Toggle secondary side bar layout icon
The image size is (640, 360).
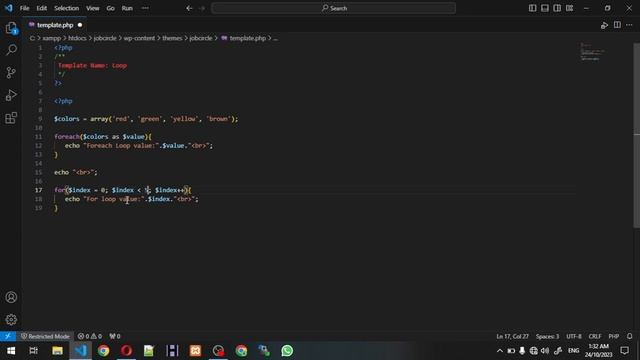(x=557, y=8)
